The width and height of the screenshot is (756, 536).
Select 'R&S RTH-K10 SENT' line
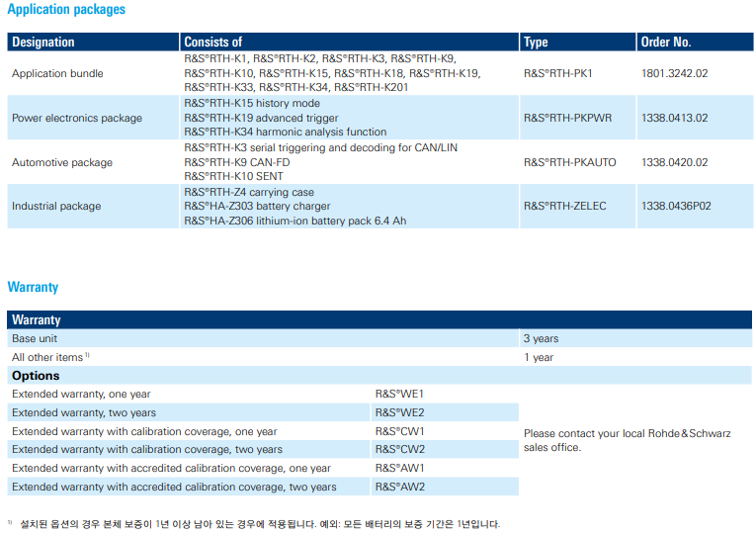pyautogui.click(x=233, y=177)
